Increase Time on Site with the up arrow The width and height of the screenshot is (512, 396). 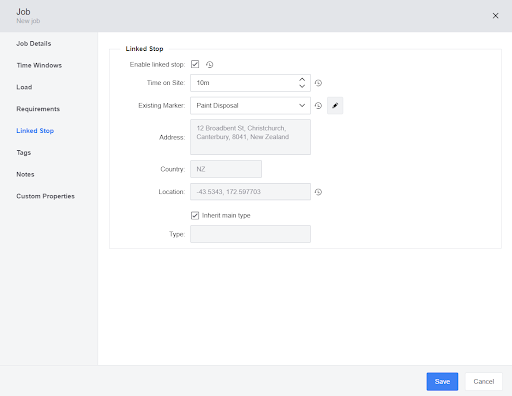pos(302,80)
